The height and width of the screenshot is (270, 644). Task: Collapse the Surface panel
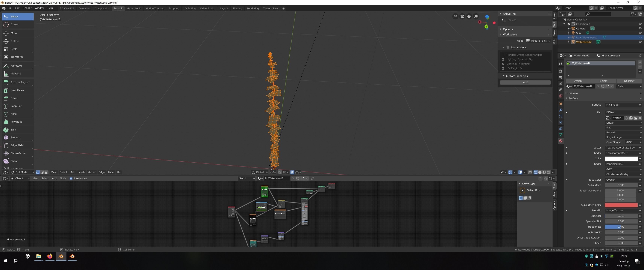pos(573,98)
